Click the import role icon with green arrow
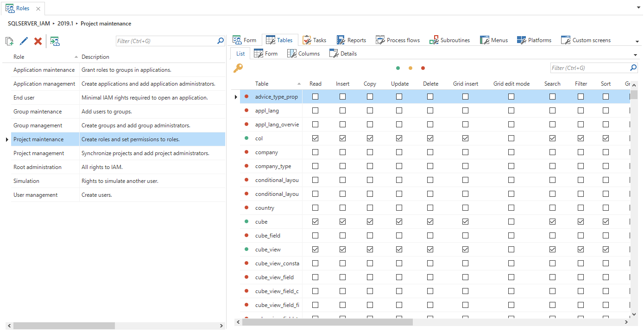The height and width of the screenshot is (332, 644). [55, 42]
